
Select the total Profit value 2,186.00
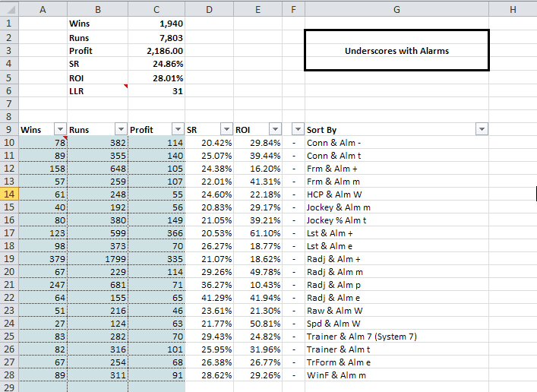156,49
